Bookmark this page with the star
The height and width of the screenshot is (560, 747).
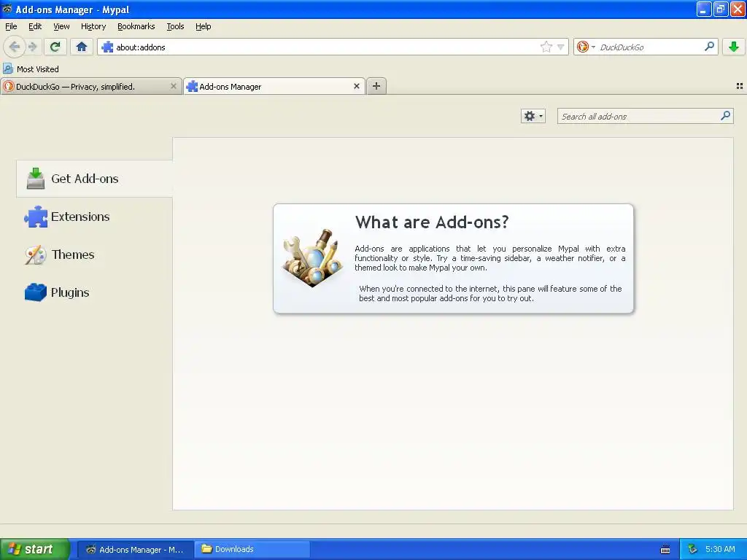pos(546,47)
